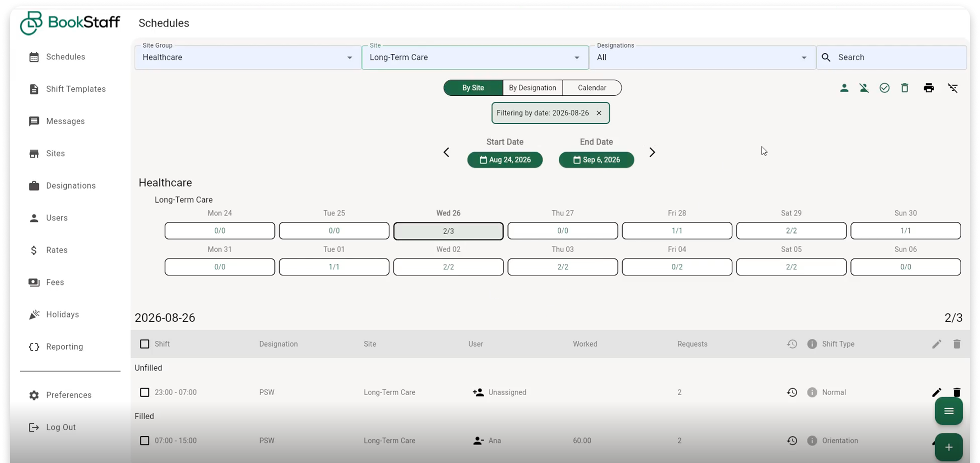Click the clear filters icon after the printer

click(x=953, y=88)
